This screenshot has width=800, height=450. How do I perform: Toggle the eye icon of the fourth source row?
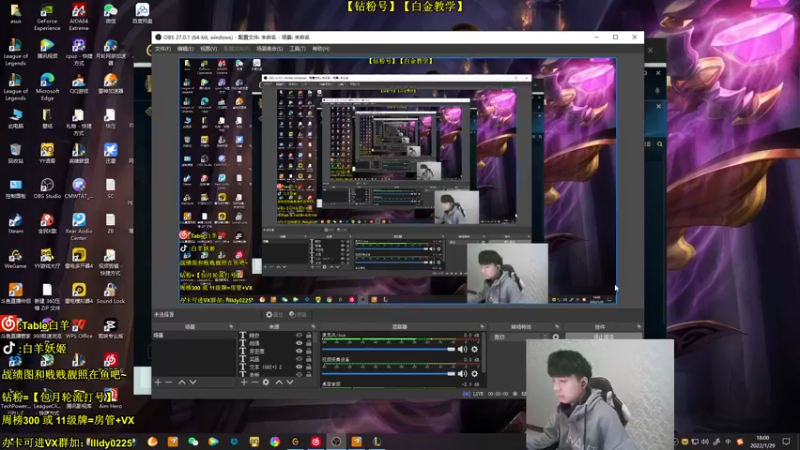tap(299, 359)
